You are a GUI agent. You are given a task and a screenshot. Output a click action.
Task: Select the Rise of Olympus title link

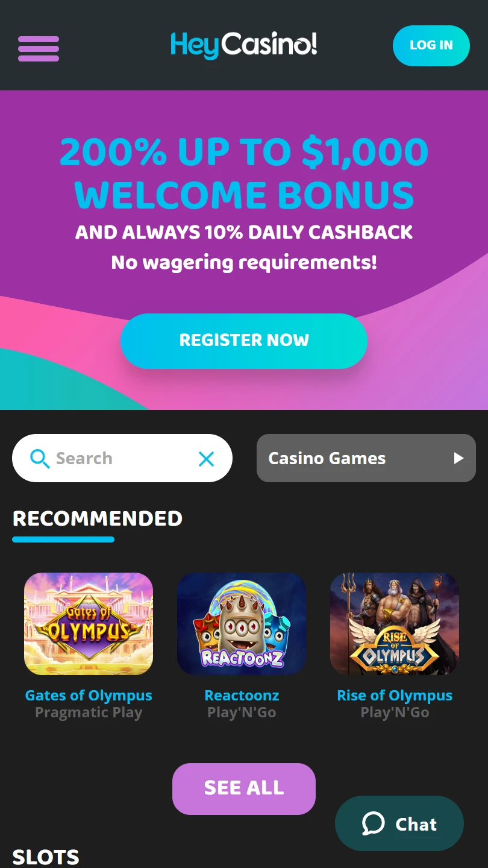[x=395, y=696]
